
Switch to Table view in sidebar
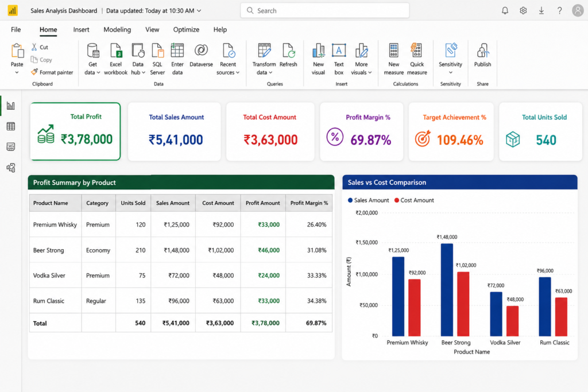pos(11,126)
